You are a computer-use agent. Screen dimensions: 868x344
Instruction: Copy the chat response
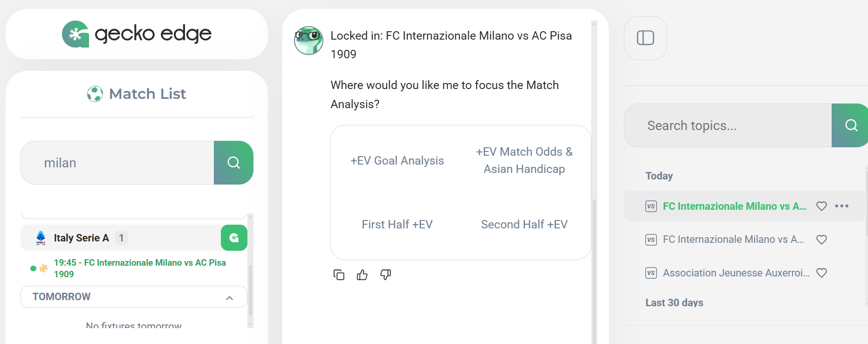339,275
